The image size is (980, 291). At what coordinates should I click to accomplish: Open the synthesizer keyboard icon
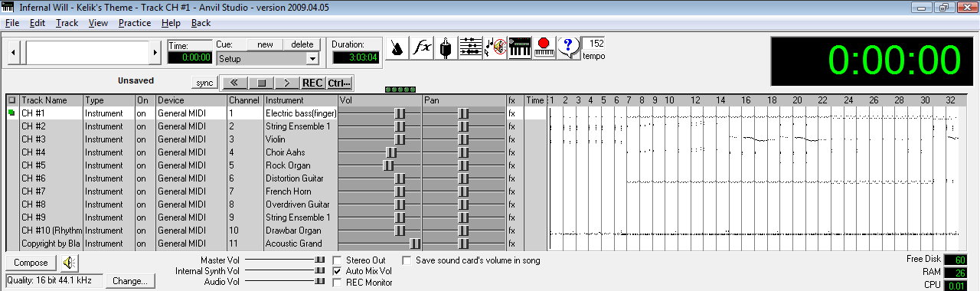[x=520, y=47]
